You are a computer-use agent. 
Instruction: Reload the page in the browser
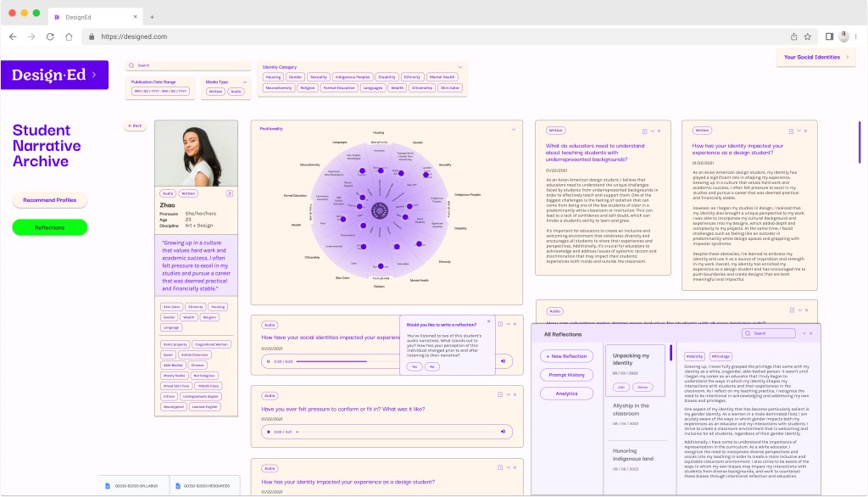click(x=50, y=36)
